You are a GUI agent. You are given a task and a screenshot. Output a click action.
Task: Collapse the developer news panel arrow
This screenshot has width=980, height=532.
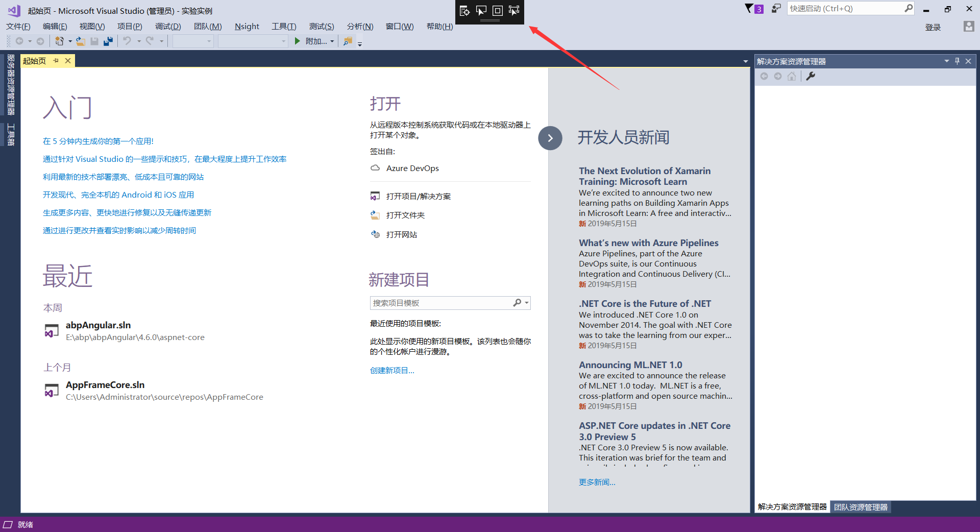click(550, 138)
